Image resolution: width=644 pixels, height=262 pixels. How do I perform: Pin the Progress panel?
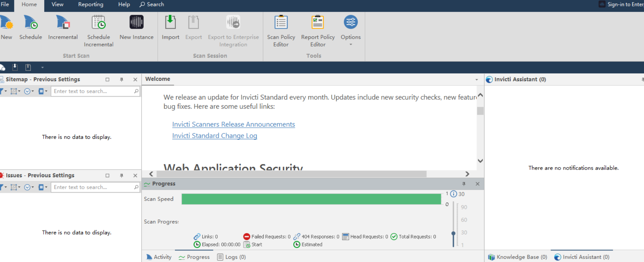[464, 184]
